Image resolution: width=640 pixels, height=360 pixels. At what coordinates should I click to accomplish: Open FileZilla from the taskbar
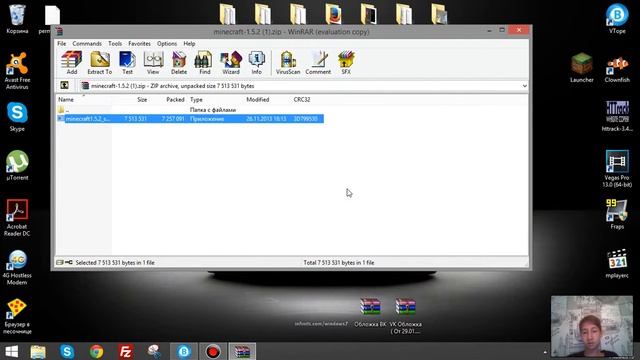pyautogui.click(x=126, y=351)
